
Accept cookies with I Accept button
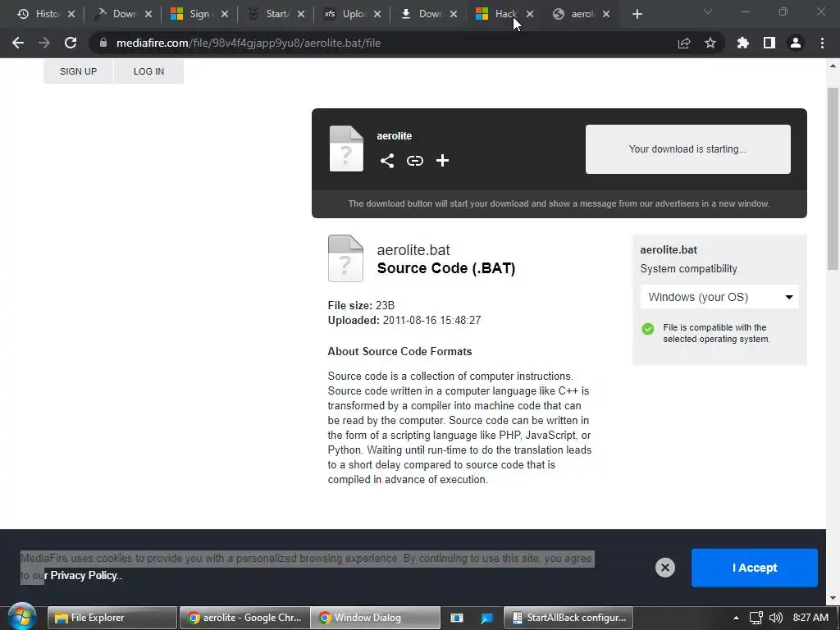point(755,568)
